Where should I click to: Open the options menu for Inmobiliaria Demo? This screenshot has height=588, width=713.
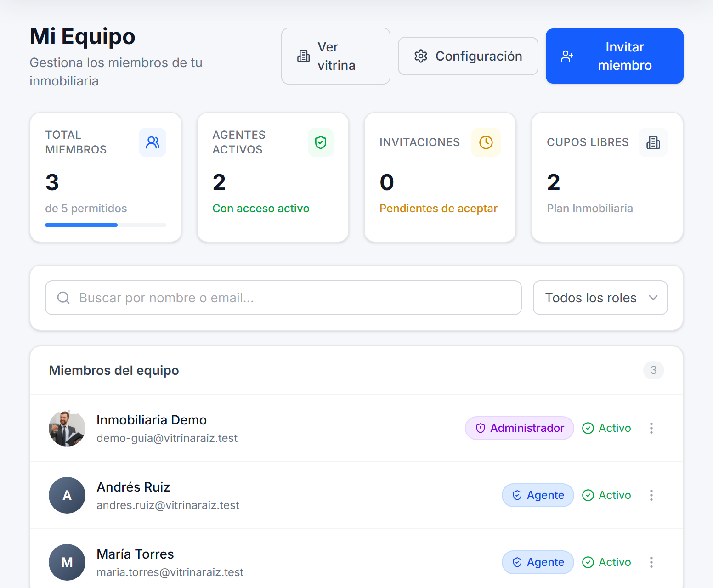(x=651, y=428)
